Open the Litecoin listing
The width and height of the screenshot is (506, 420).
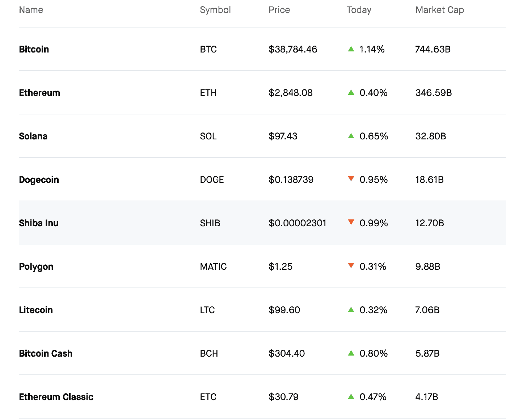tap(262, 310)
